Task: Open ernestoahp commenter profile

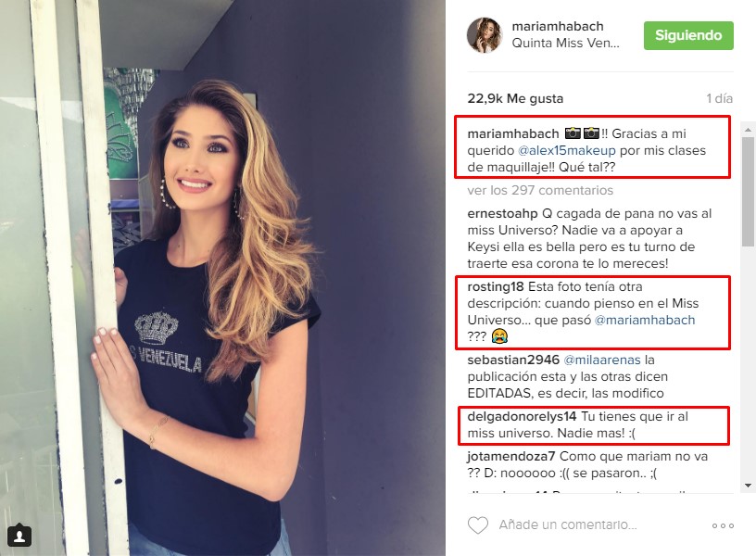Action: [502, 214]
